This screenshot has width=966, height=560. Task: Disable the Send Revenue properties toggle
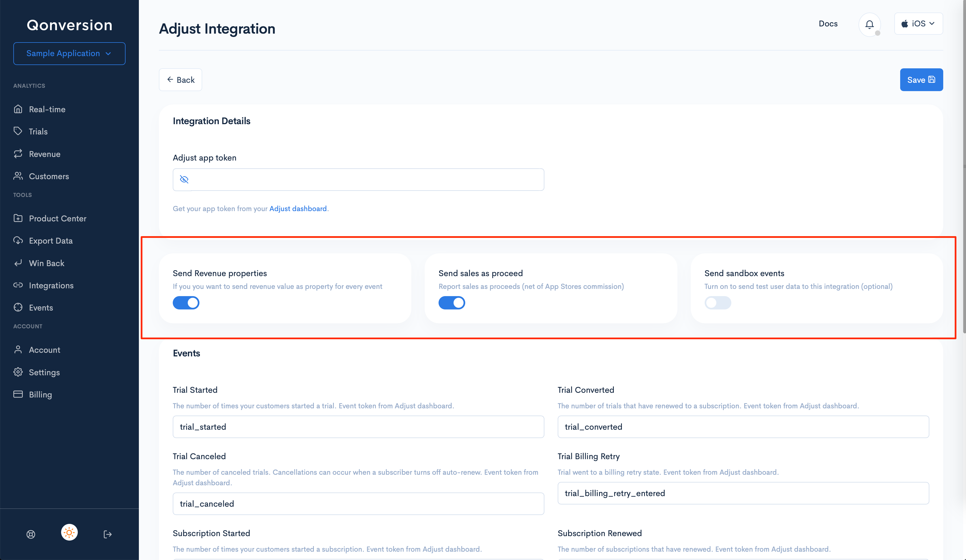[x=186, y=303]
